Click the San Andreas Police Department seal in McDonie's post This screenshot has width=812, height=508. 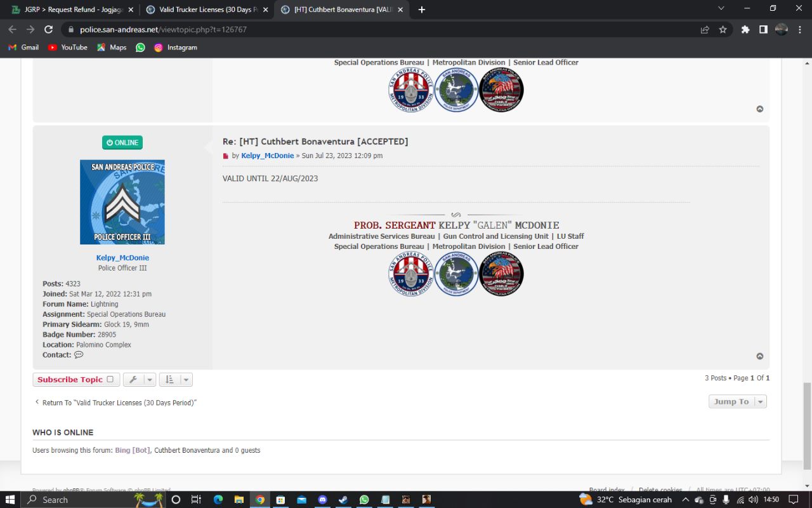(455, 274)
